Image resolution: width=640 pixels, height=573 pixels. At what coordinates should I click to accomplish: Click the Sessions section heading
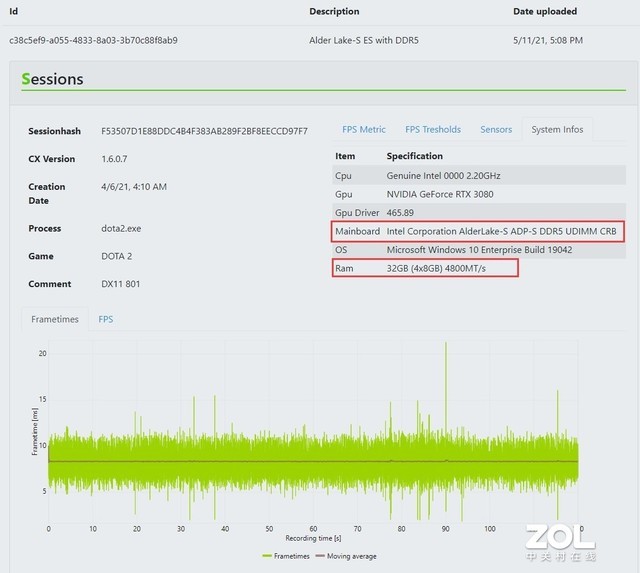(x=52, y=79)
